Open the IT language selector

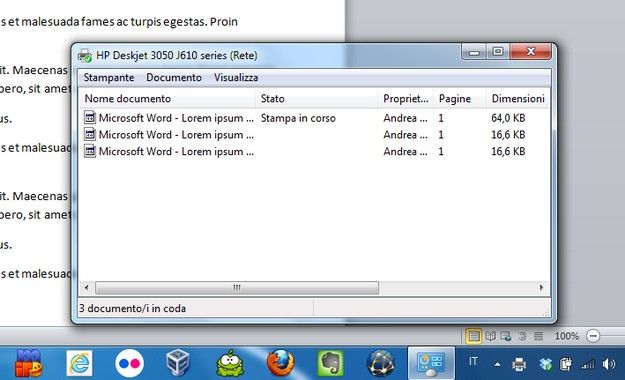pyautogui.click(x=473, y=362)
